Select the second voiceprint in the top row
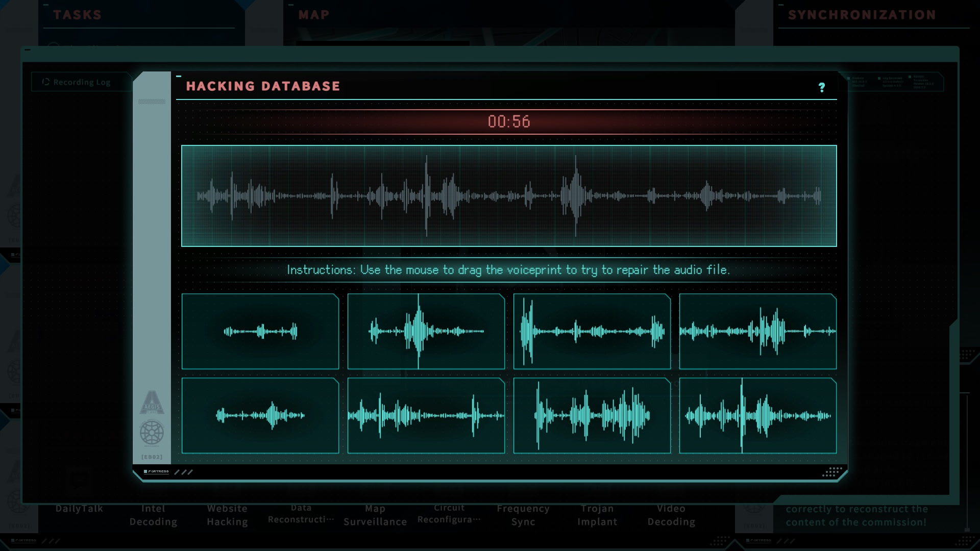980x551 pixels. click(426, 331)
